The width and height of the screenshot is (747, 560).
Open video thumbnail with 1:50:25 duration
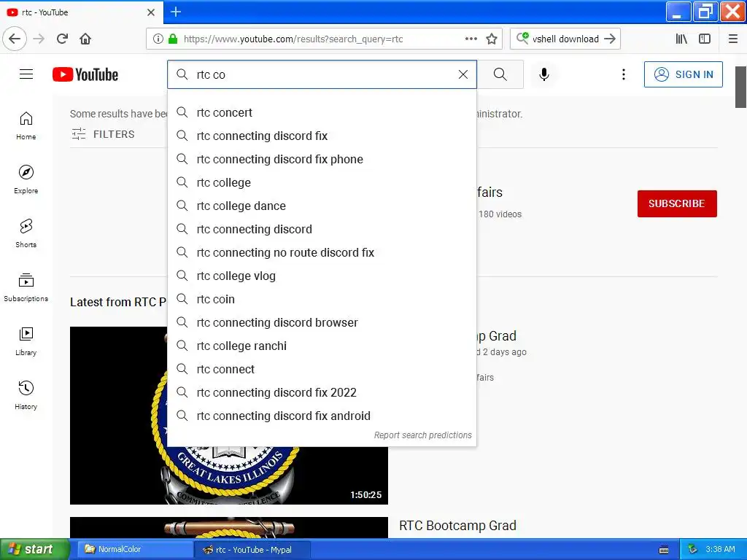(228, 415)
